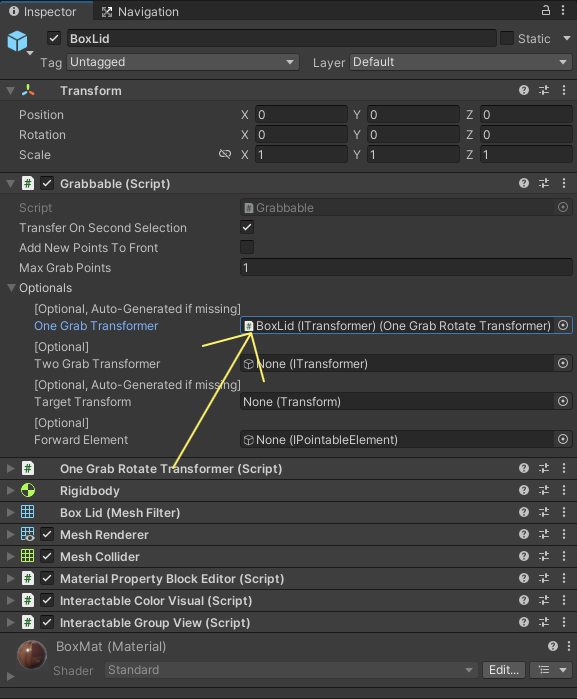Expand the BoxMat material foldout arrow
Viewport: 577px width, 699px height.
[10, 676]
